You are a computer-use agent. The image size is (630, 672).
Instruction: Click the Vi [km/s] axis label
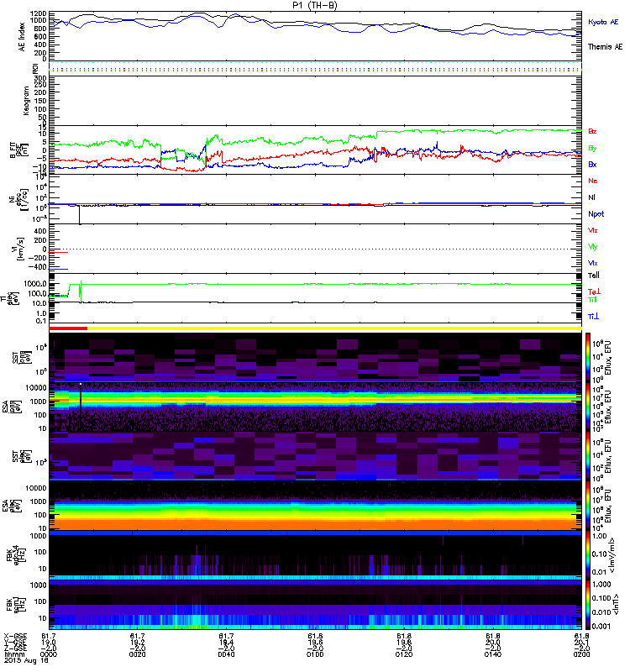pyautogui.click(x=19, y=249)
